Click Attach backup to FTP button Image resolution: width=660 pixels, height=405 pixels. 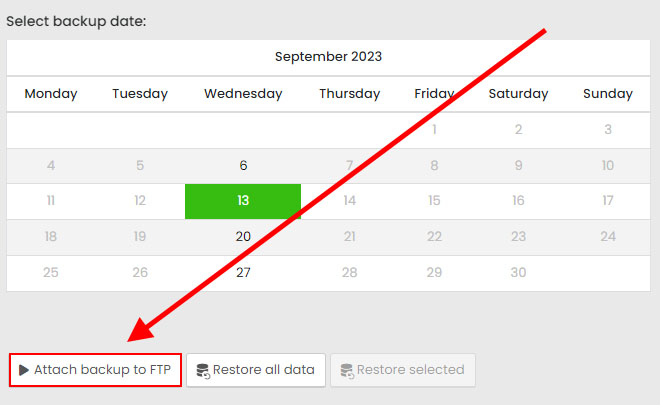click(96, 370)
